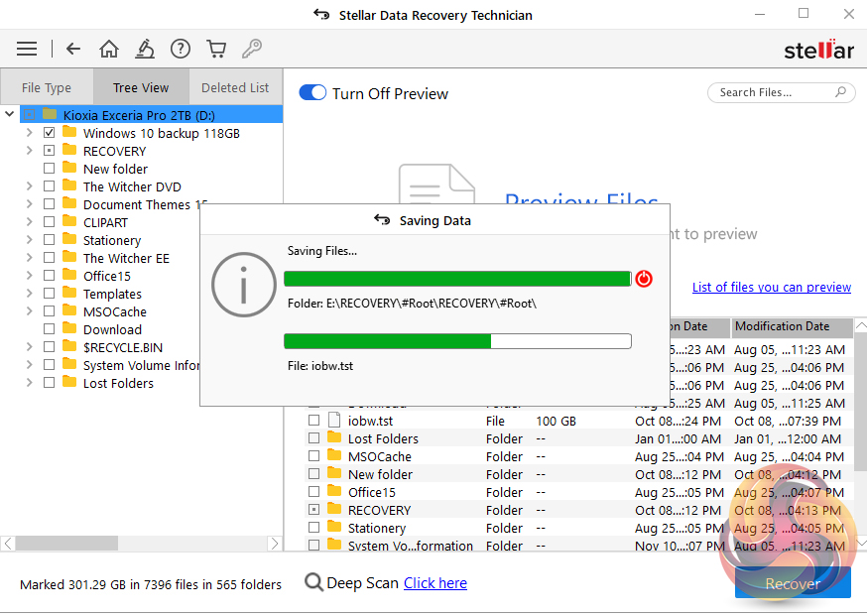867x616 pixels.
Task: Click tree panel horizontal scrollbar thumb
Action: pyautogui.click(x=66, y=543)
